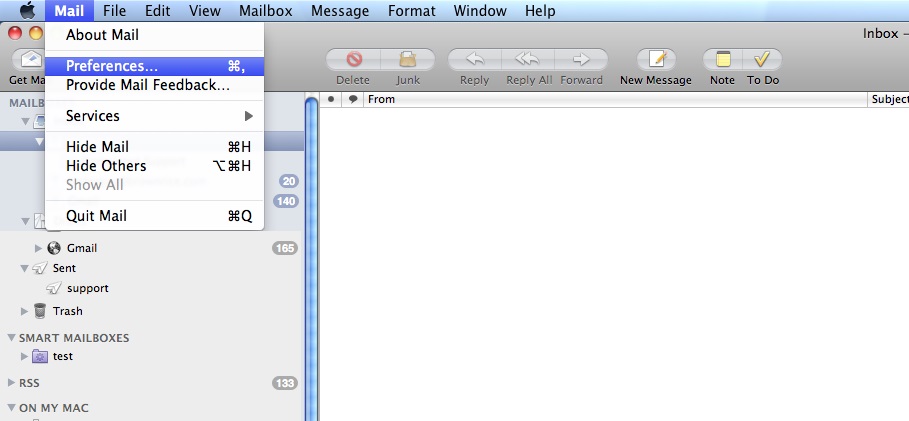Sort by message thread bubble column
This screenshot has height=421, width=909.
352,99
